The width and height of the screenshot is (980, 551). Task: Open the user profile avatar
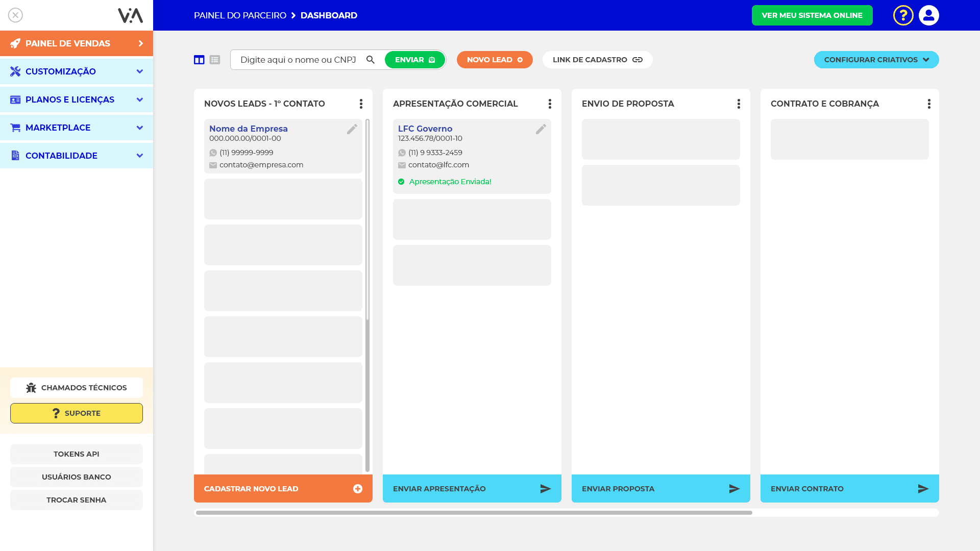928,15
